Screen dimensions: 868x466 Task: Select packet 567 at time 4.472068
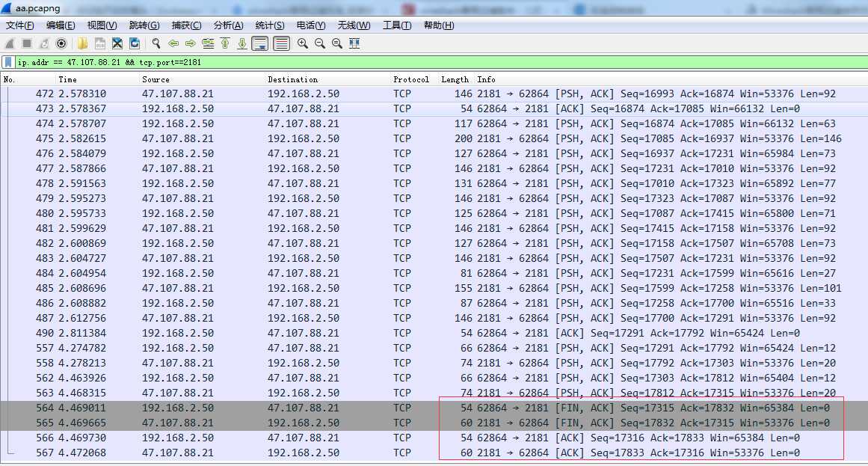(x=434, y=453)
